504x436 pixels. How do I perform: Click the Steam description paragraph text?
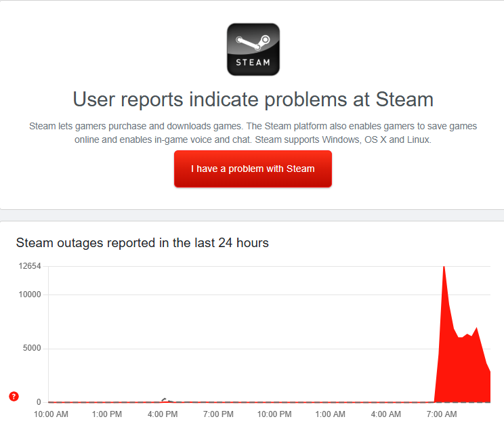(x=253, y=133)
